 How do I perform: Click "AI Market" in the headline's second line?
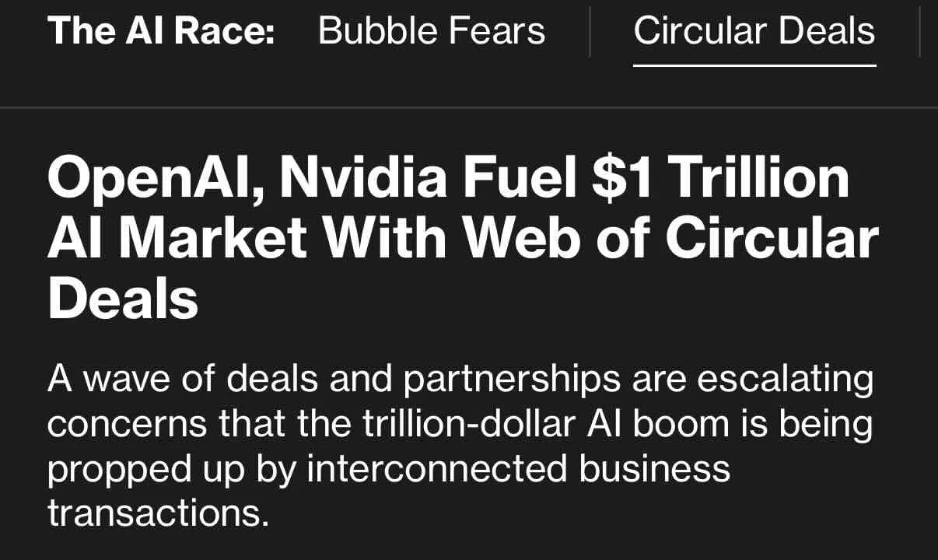[177, 237]
